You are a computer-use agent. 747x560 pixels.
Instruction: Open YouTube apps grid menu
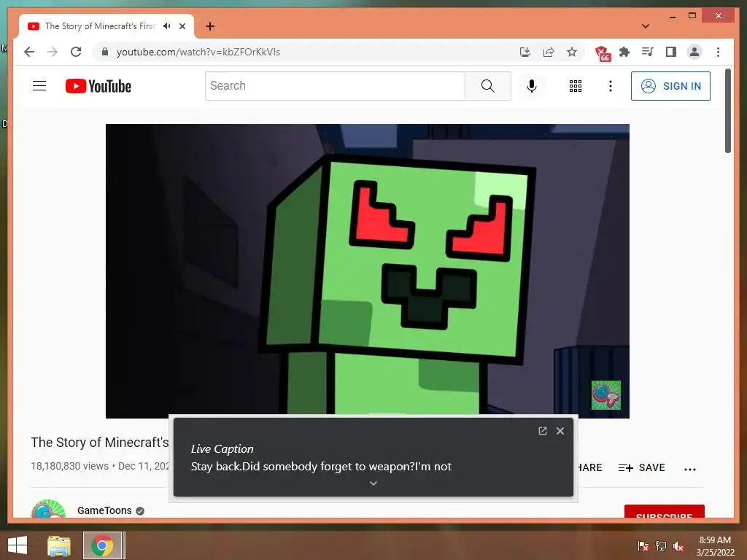tap(576, 86)
